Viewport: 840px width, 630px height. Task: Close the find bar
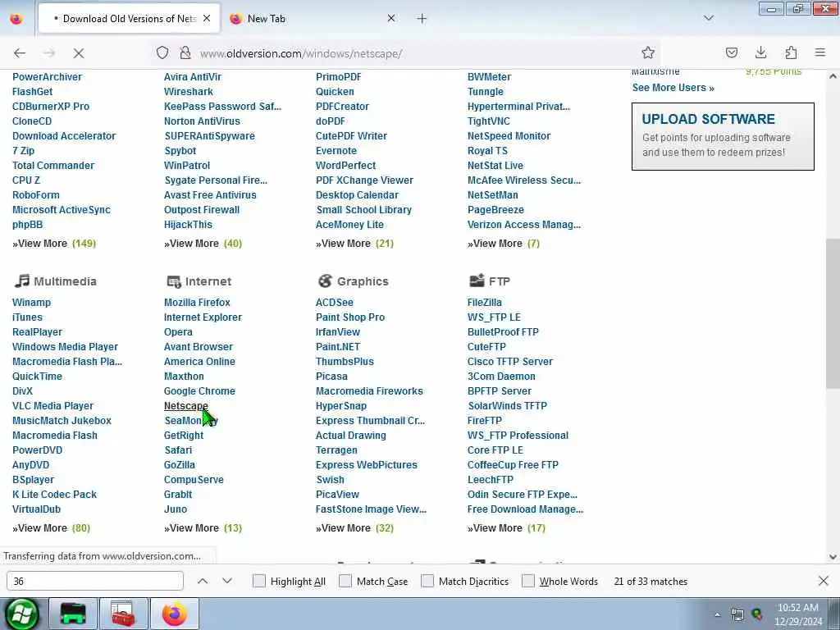pyautogui.click(x=824, y=581)
